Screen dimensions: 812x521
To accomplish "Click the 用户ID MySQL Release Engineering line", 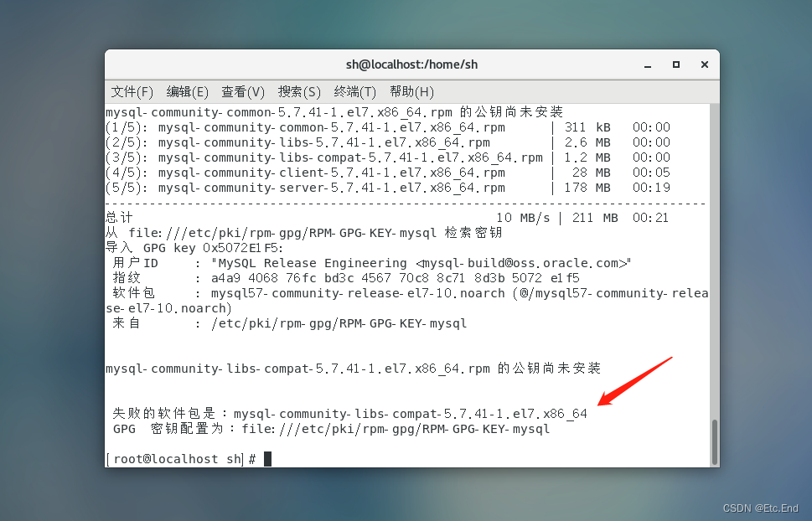I will (x=372, y=263).
